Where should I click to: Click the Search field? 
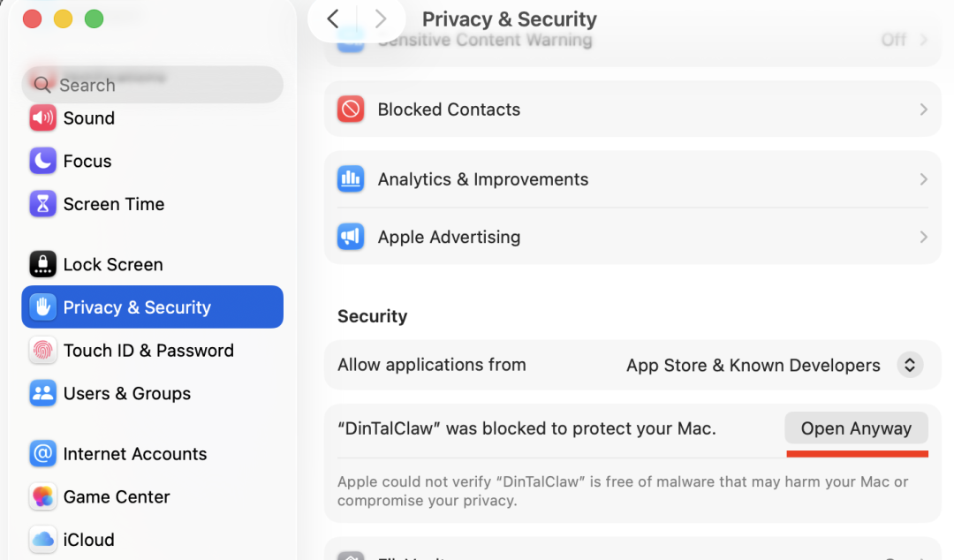click(152, 85)
